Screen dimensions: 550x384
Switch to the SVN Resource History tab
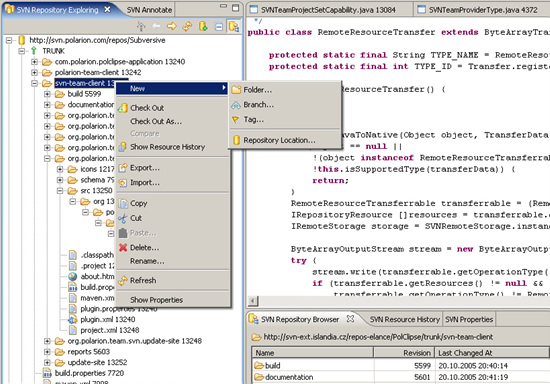point(404,319)
